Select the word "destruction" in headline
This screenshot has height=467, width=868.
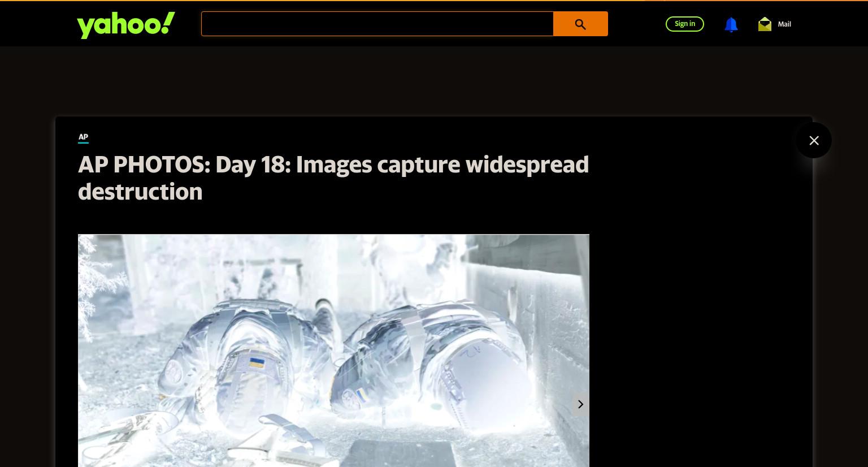click(140, 192)
